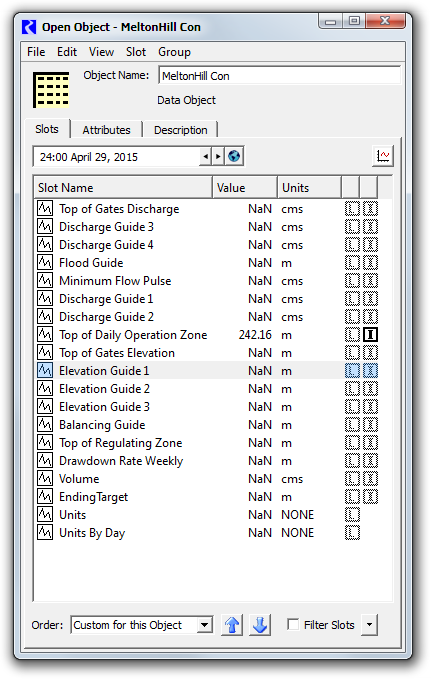Click the plot button beside the date
This screenshot has height=679, width=431.
coord(383,156)
